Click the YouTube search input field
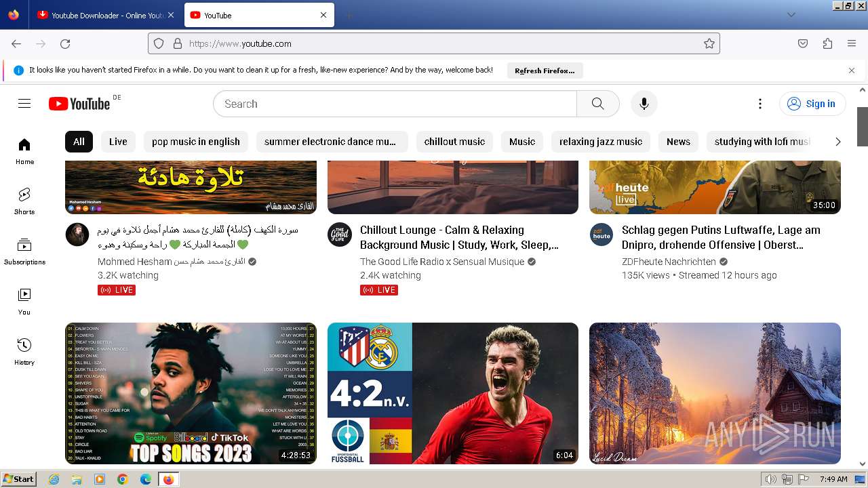The image size is (868, 488). [395, 104]
